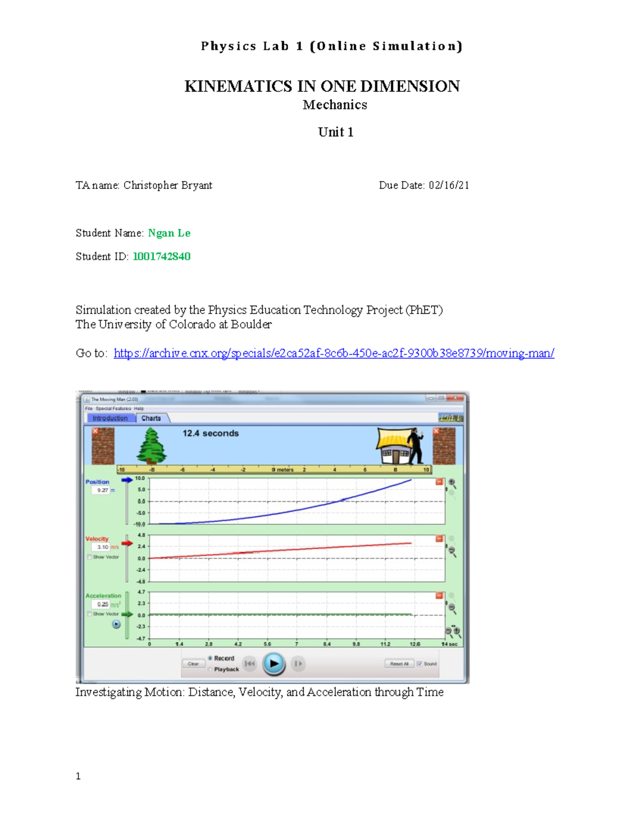This screenshot has width=644, height=834.
Task: Disable the Sound checkbox
Action: click(x=420, y=663)
